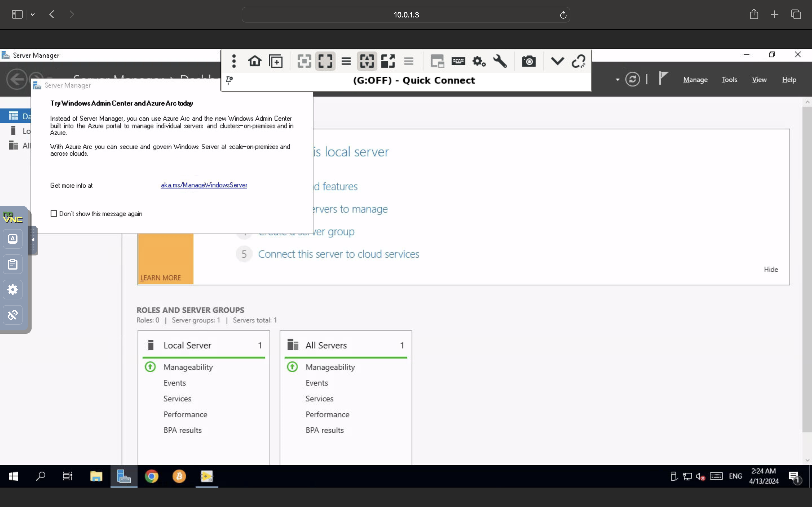Open aka.ms/ManageWindowsServer link
This screenshot has height=507, width=812.
[x=204, y=185]
